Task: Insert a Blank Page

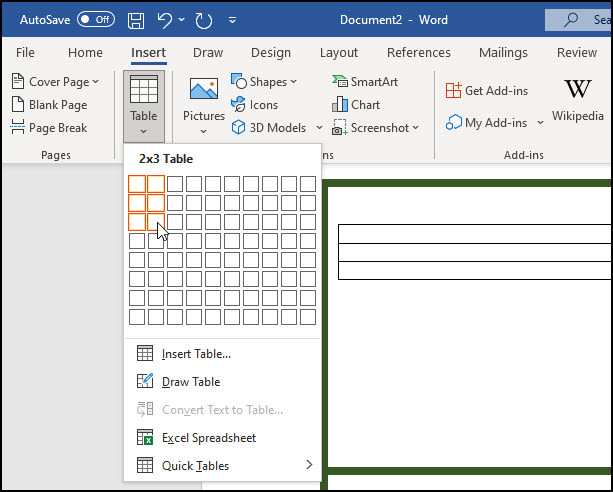Action: click(x=50, y=104)
